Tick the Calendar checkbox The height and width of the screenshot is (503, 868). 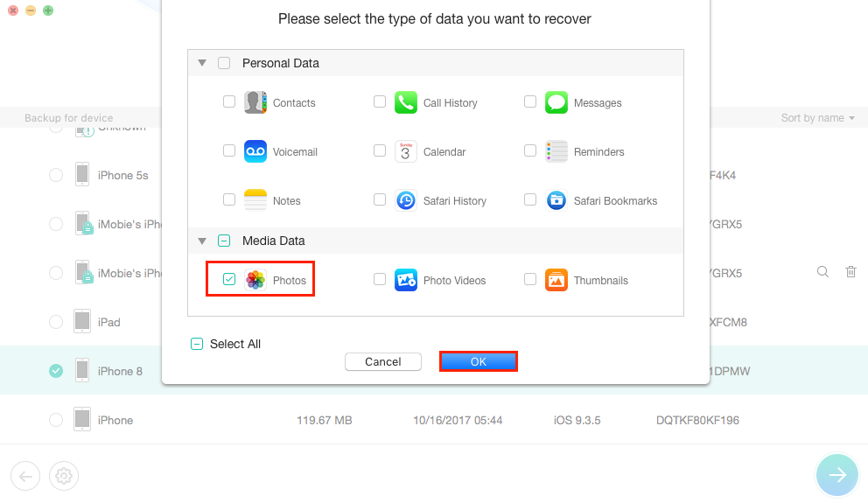(x=380, y=150)
